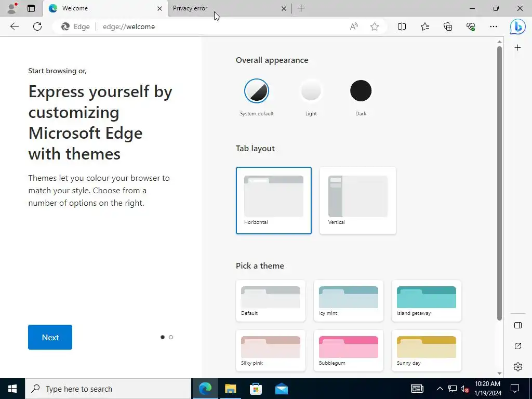Image resolution: width=532 pixels, height=399 pixels.
Task: Click the "Tab layout" heading
Action: pos(255,148)
